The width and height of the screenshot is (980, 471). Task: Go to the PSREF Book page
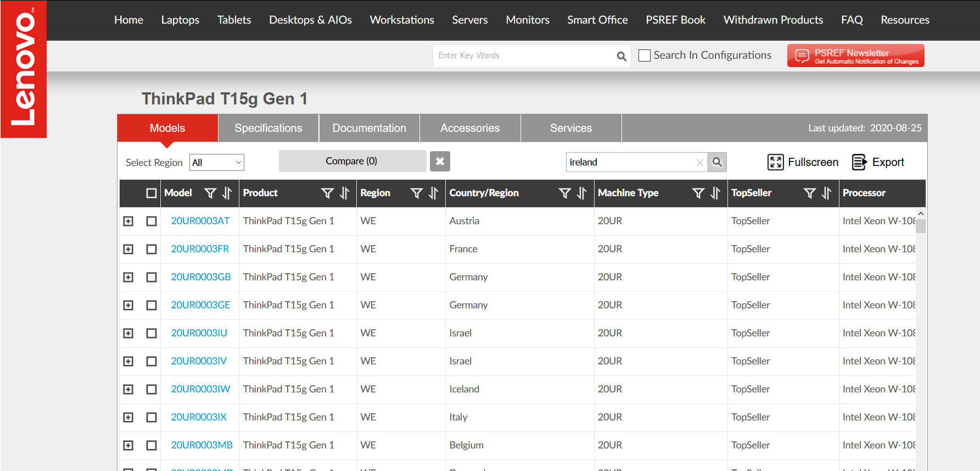(x=675, y=20)
